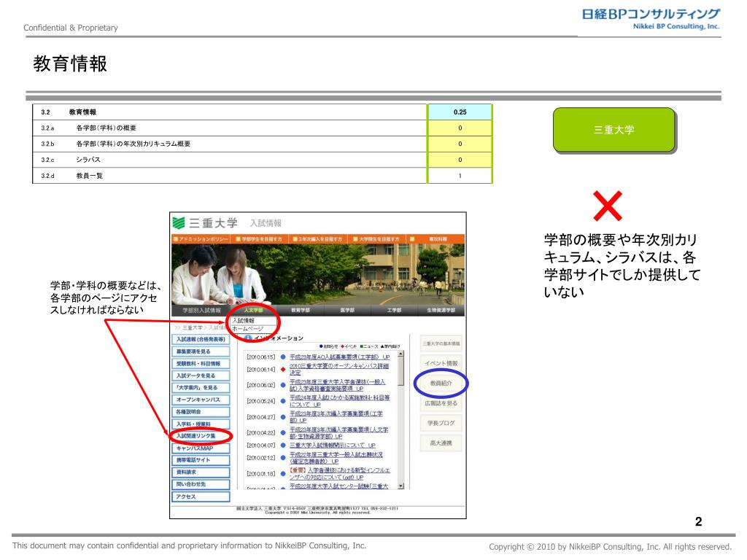Open 受験教科・科目情報 in the left sidebar
Viewport: 747px width, 560px height.
coord(201,364)
